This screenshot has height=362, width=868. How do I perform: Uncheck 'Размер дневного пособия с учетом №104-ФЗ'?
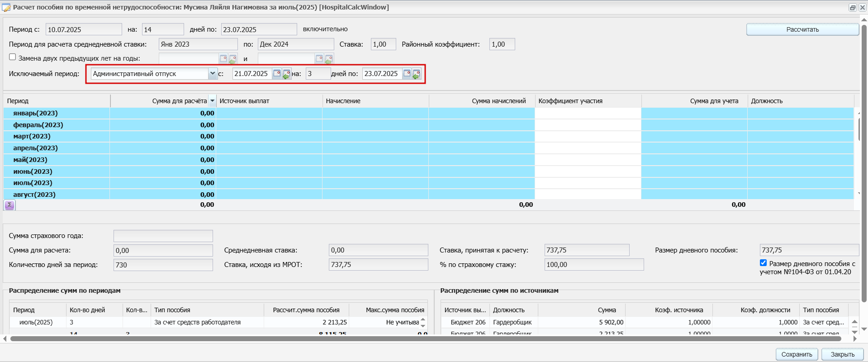(764, 263)
